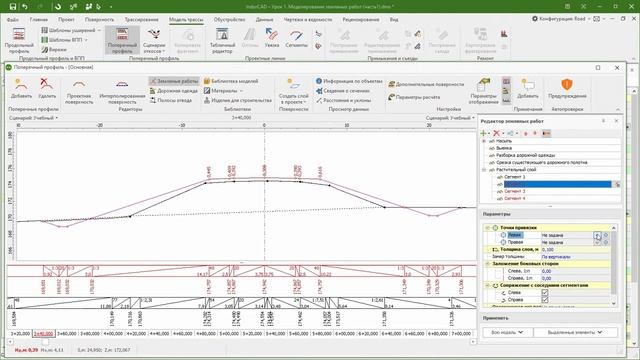The height and width of the screenshot is (360, 640).
Task: Open Расстояния и уклоны viewer
Action: point(343,100)
